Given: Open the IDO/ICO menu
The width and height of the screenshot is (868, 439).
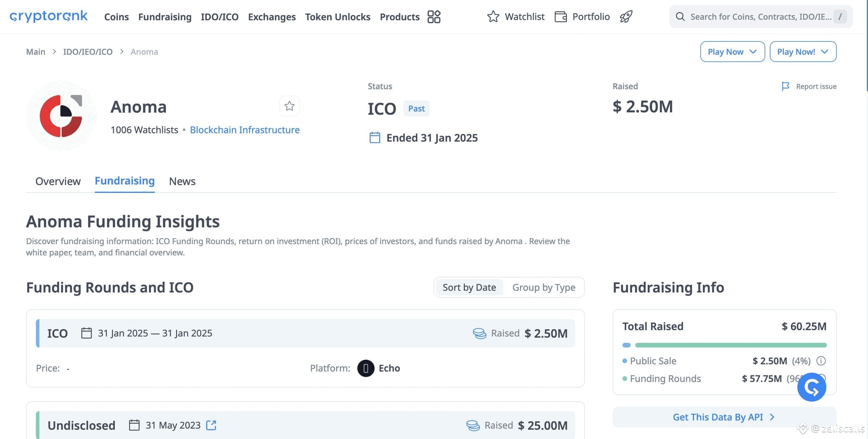Looking at the screenshot, I should [x=220, y=17].
